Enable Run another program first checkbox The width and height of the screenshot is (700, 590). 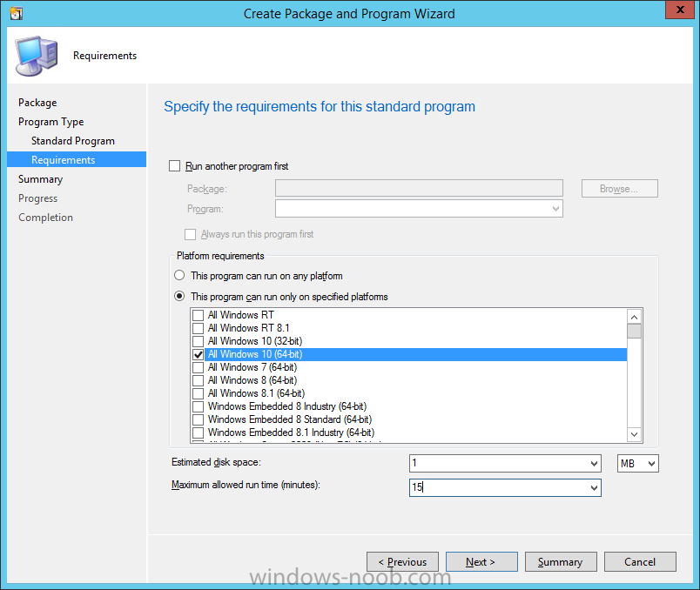pyautogui.click(x=174, y=166)
